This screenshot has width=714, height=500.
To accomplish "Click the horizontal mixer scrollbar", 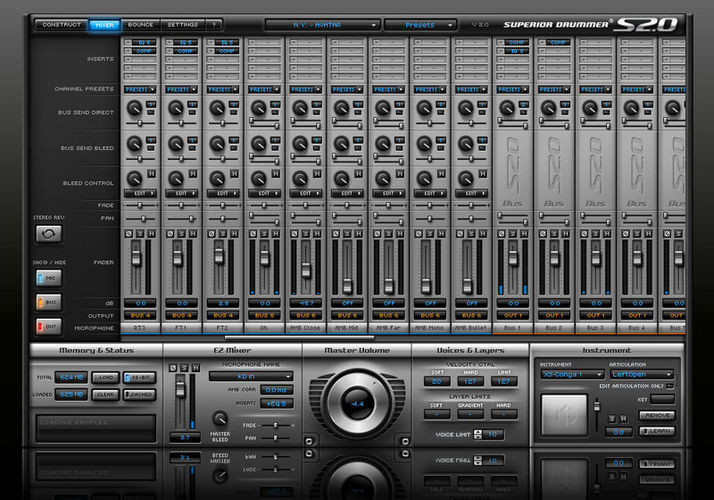I will pos(300,337).
